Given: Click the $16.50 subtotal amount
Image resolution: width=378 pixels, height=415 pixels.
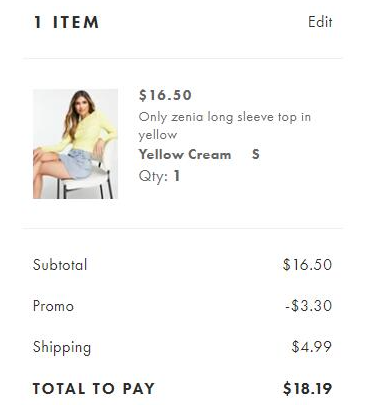Looking at the screenshot, I should tap(307, 265).
